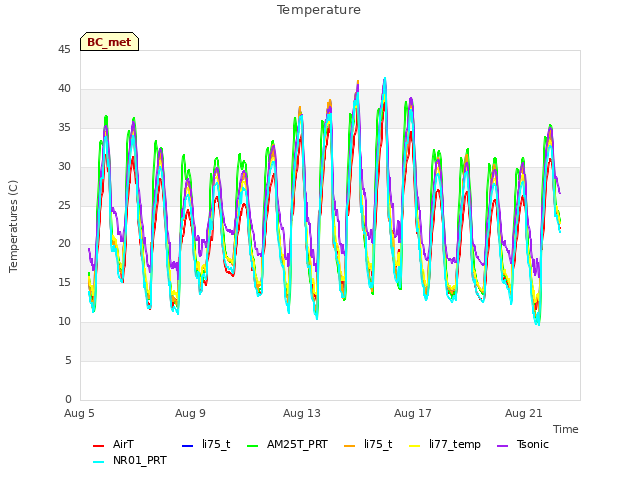Click the green AM25T_PRT legend swatch

pos(253,446)
